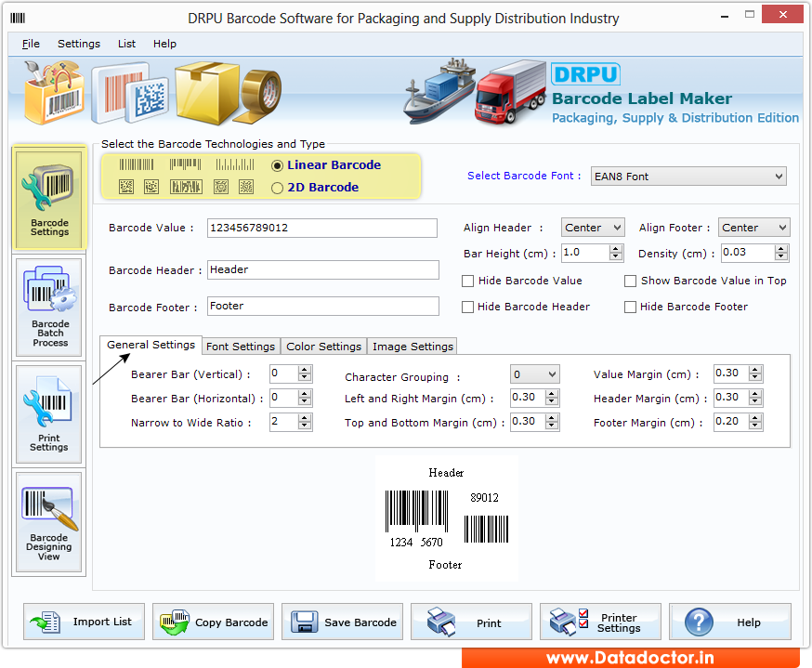Click the generated barcode preview image
This screenshot has height=668, width=812.
click(x=446, y=518)
